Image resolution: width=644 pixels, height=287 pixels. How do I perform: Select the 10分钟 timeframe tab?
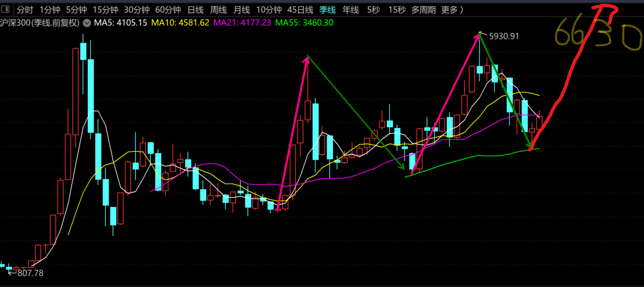(269, 10)
